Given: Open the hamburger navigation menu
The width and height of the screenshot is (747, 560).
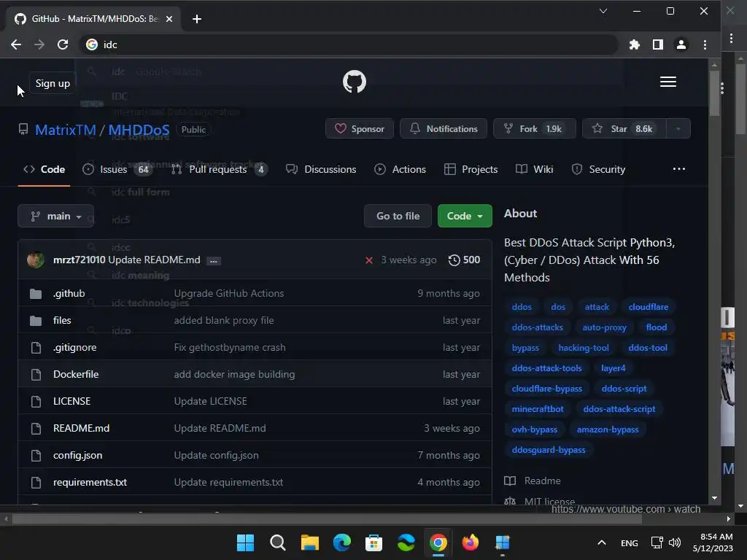Looking at the screenshot, I should click(x=668, y=82).
